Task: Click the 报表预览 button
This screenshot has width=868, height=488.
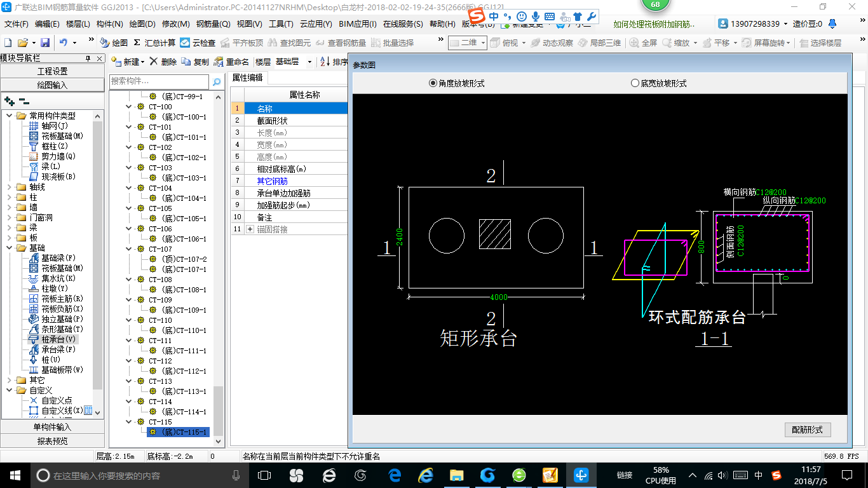Action: 52,440
